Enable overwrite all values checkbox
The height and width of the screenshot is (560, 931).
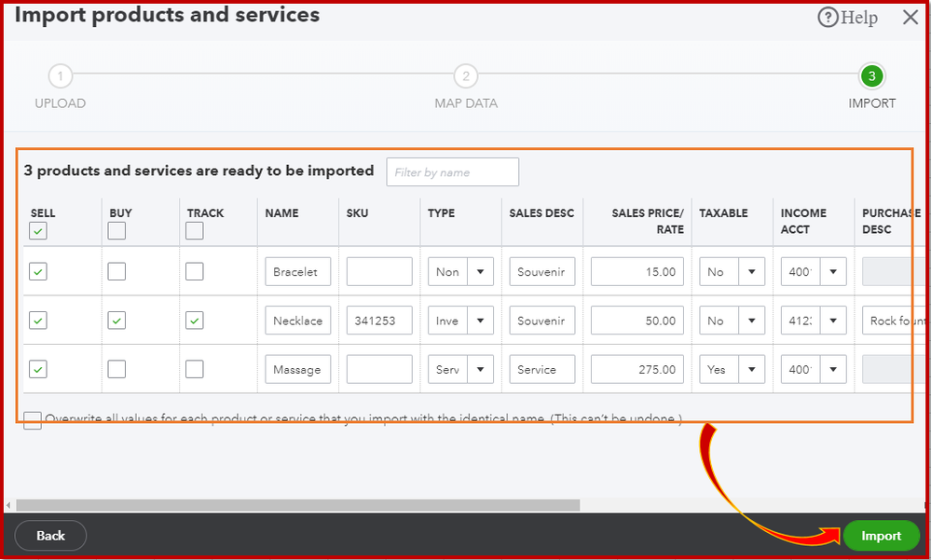pyautogui.click(x=33, y=420)
